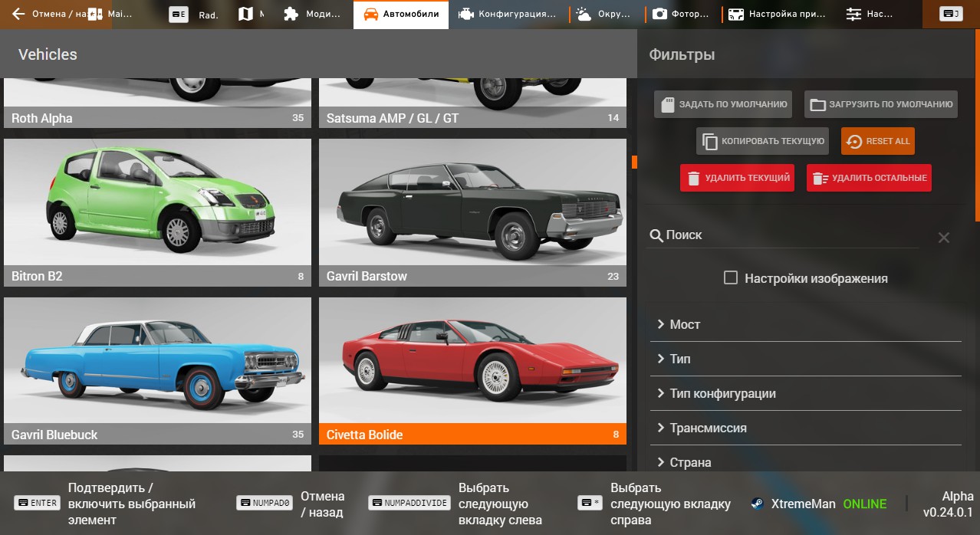Click the Поиск search input field
Image resolution: width=980 pixels, height=535 pixels.
click(x=790, y=235)
